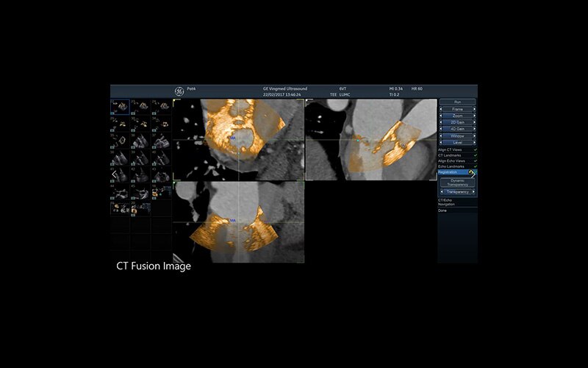Screen dimensions: 588x368
Task: Click the Window slider bar
Action: click(457, 135)
